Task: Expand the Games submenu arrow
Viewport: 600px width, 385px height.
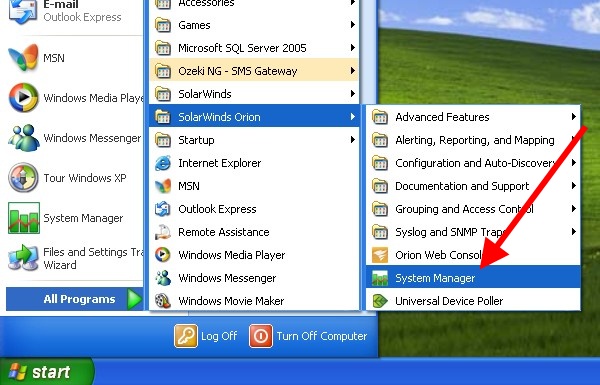Action: [x=352, y=25]
